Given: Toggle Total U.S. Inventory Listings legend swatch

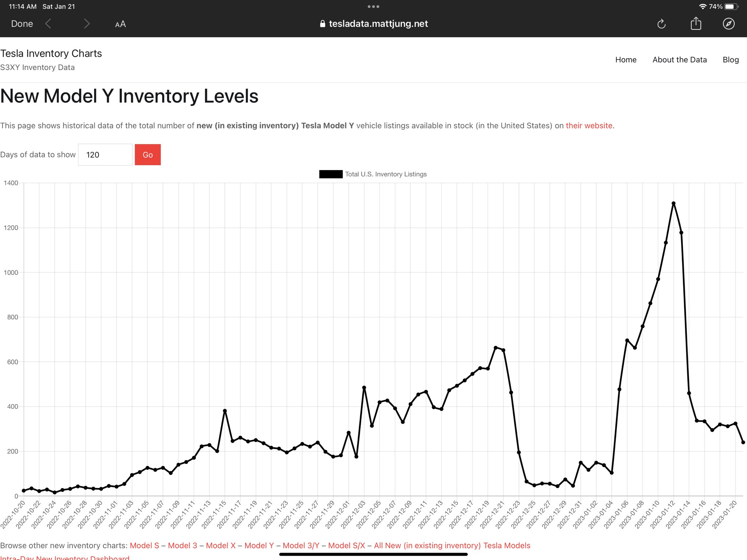Looking at the screenshot, I should tap(331, 174).
